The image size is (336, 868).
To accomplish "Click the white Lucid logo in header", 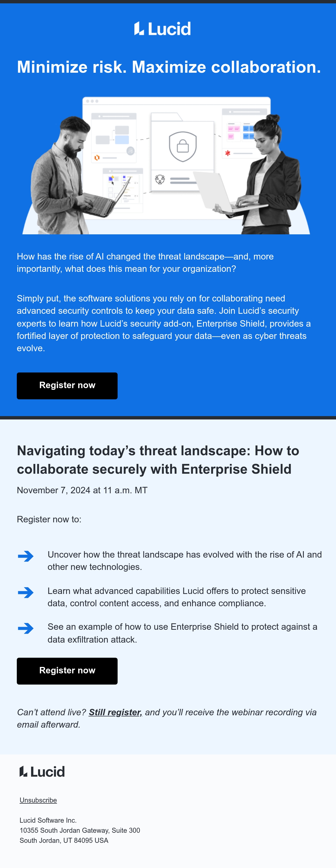I will tap(162, 28).
